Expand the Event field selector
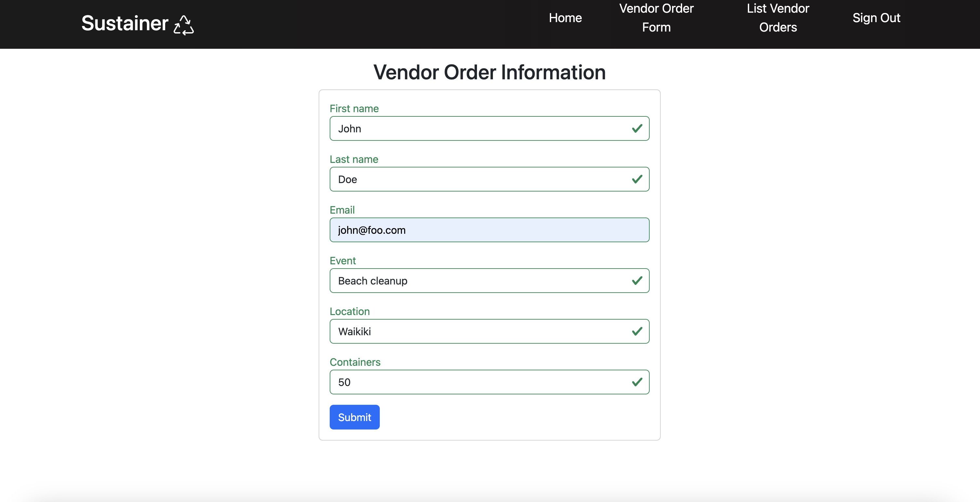This screenshot has height=502, width=980. pos(489,281)
